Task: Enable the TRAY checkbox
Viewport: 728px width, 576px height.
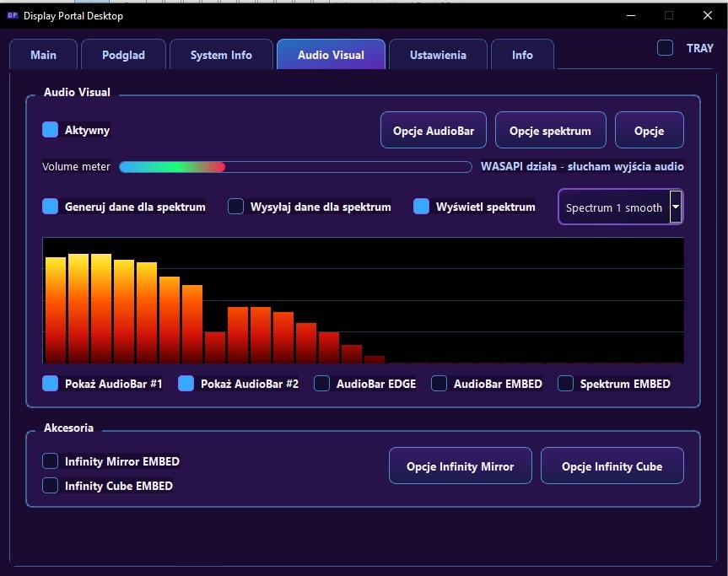Action: (x=665, y=48)
